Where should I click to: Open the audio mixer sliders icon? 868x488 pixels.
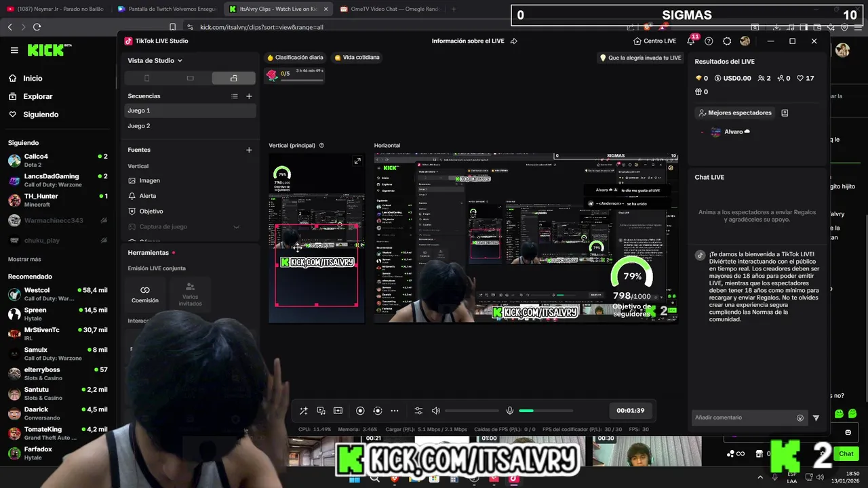(418, 411)
